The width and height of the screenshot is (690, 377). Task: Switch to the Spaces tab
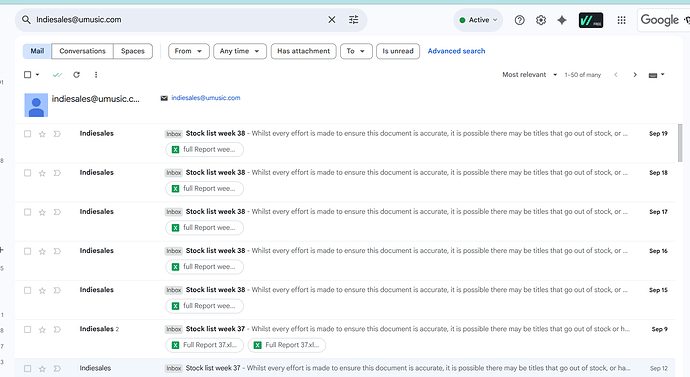tap(133, 51)
